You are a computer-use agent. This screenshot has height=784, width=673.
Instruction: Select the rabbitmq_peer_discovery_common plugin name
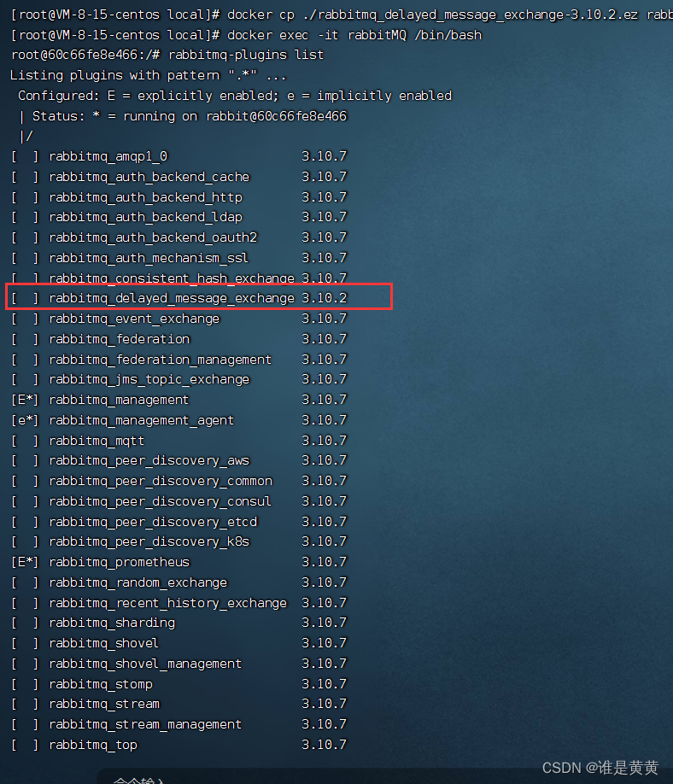point(161,481)
